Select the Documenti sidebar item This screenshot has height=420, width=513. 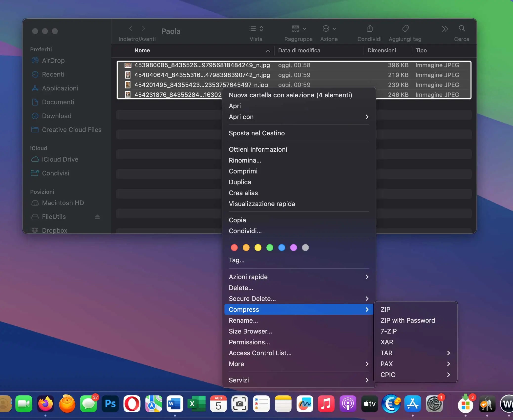[58, 102]
